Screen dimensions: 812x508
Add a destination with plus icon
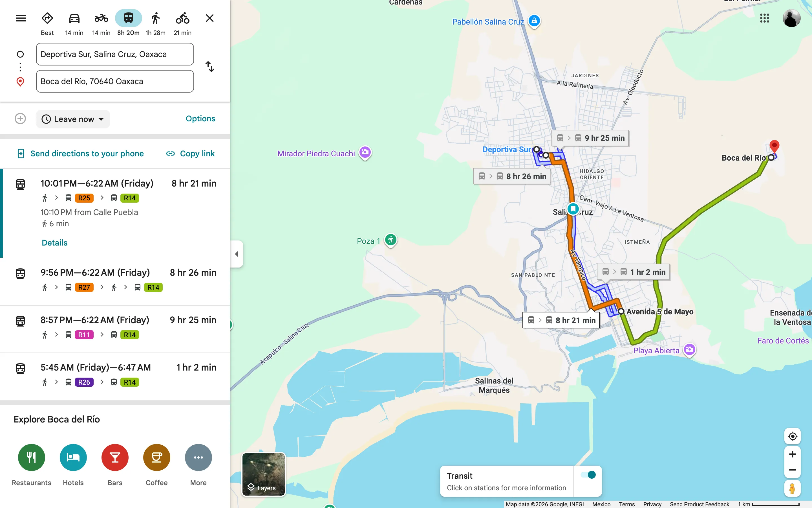point(21,119)
